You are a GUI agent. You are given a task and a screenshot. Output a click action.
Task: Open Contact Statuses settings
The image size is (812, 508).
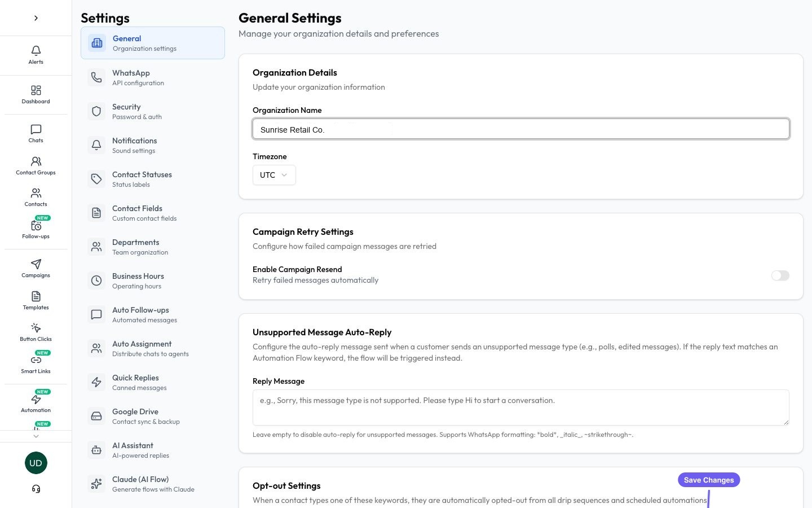click(153, 179)
